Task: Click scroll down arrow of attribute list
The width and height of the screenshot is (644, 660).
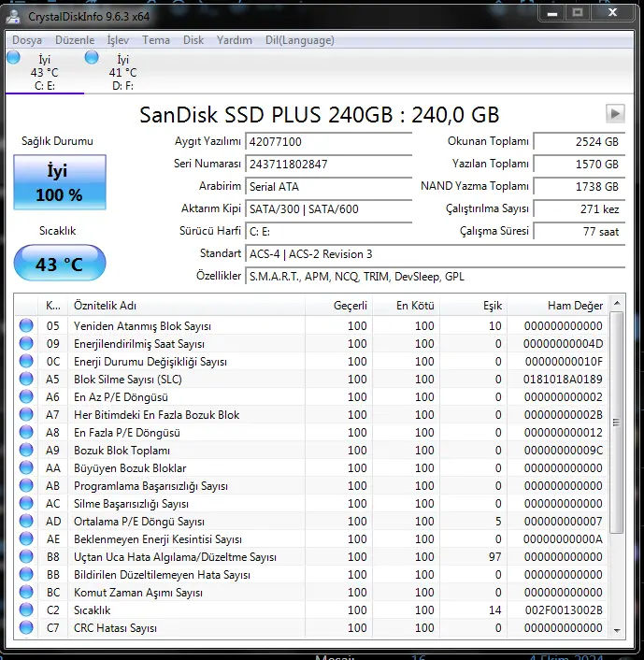Action: 617,630
